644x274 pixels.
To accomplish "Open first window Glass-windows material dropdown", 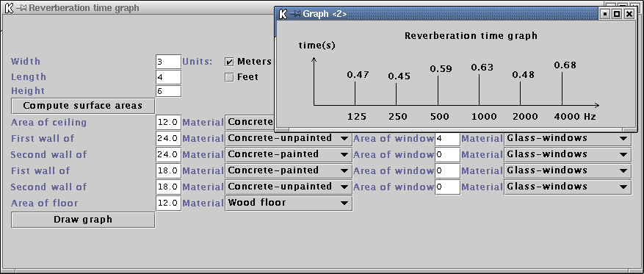I will coord(567,138).
